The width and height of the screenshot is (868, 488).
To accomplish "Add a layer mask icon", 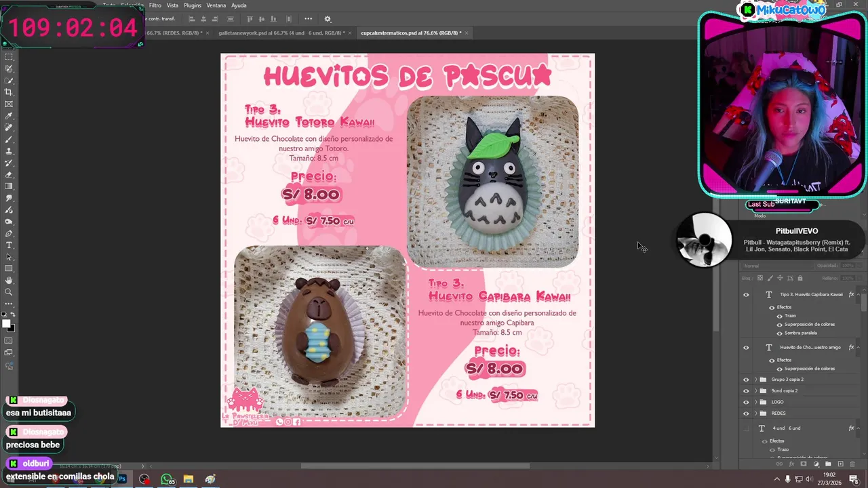I will [804, 464].
